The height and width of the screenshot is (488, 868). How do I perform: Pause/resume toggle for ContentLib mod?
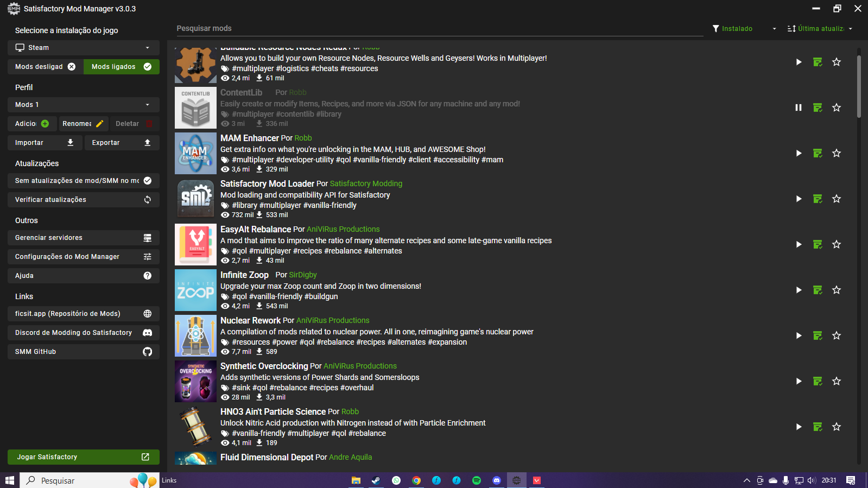(x=799, y=107)
